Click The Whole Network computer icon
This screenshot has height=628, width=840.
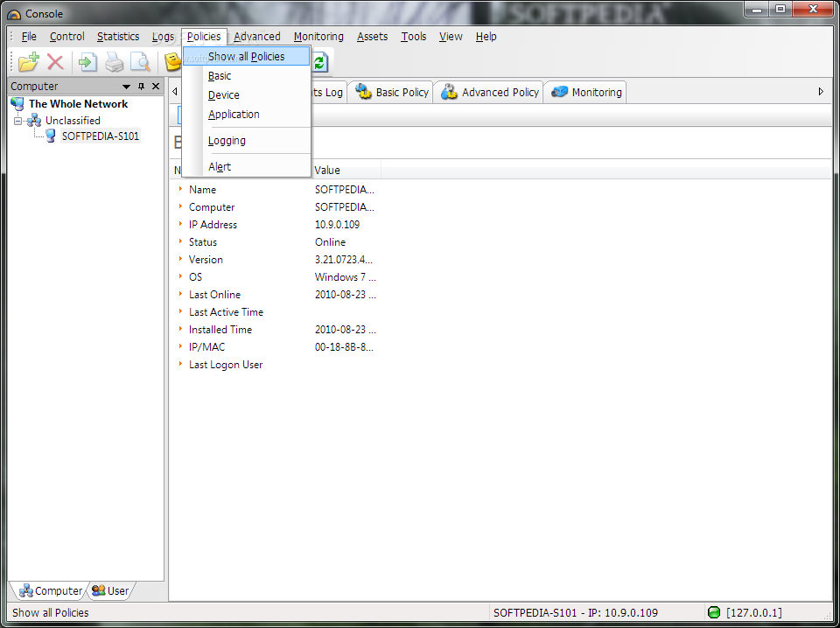(x=17, y=104)
